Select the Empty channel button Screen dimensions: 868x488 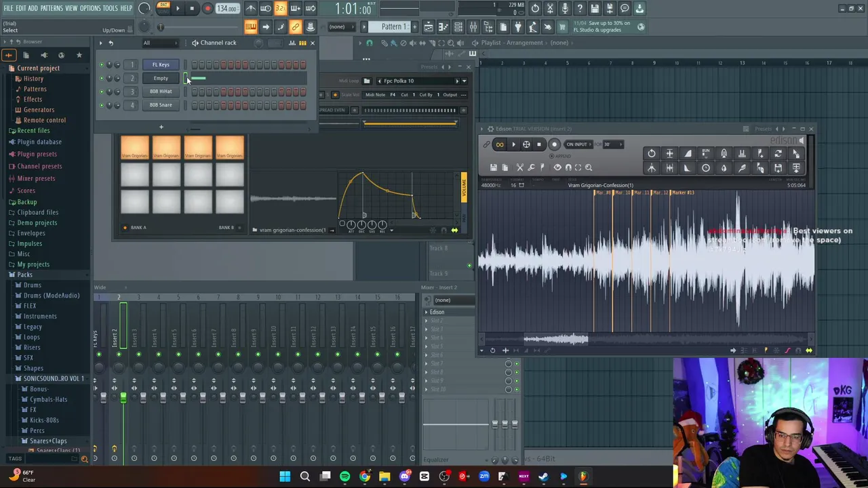pyautogui.click(x=161, y=78)
